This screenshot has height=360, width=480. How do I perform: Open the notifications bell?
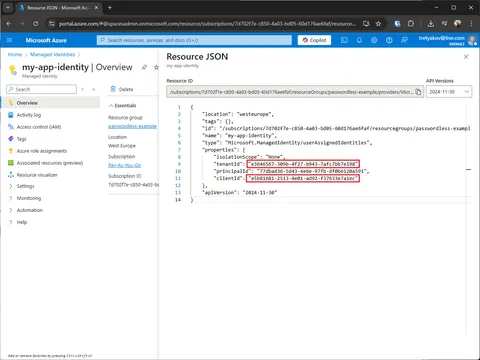(x=359, y=40)
